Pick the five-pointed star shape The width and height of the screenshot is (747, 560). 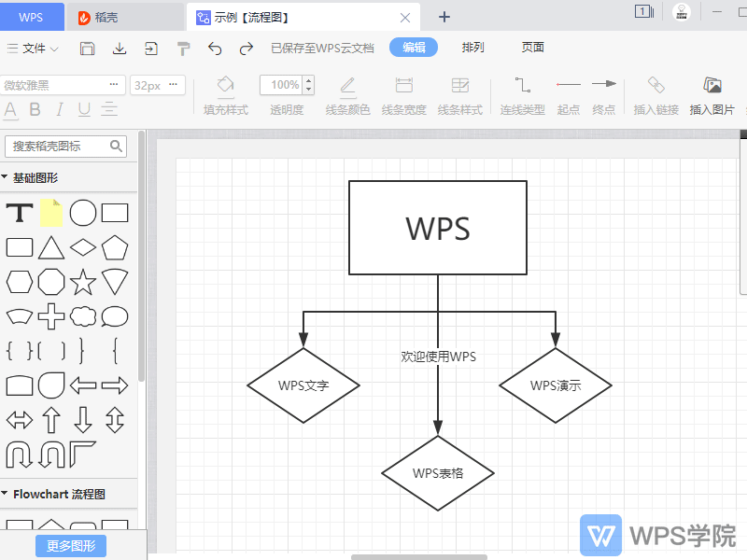(x=83, y=282)
